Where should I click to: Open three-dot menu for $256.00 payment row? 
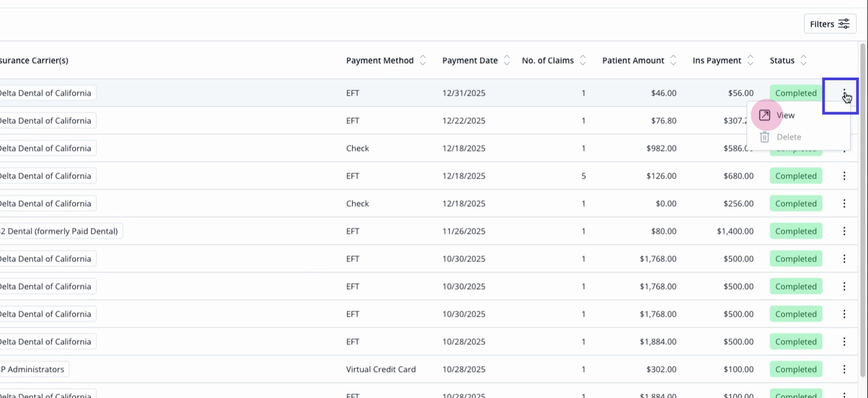[x=844, y=203]
